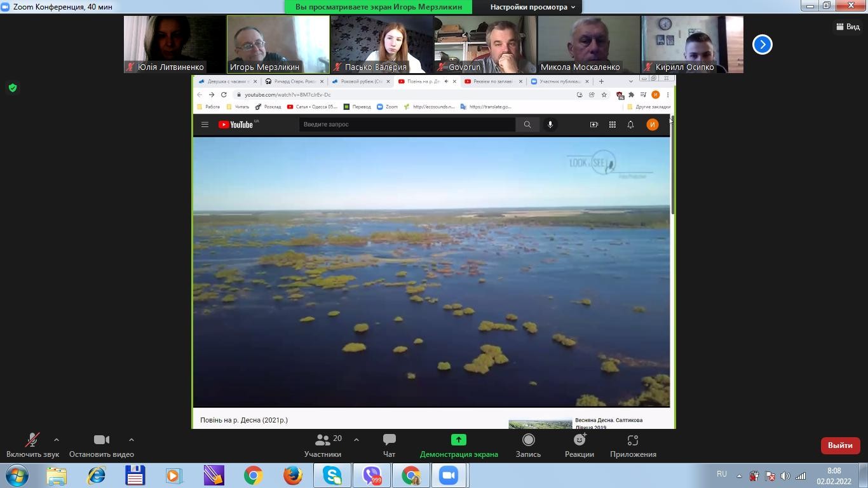This screenshot has height=488, width=868.
Task: Expand the participants options arrow
Action: (356, 439)
